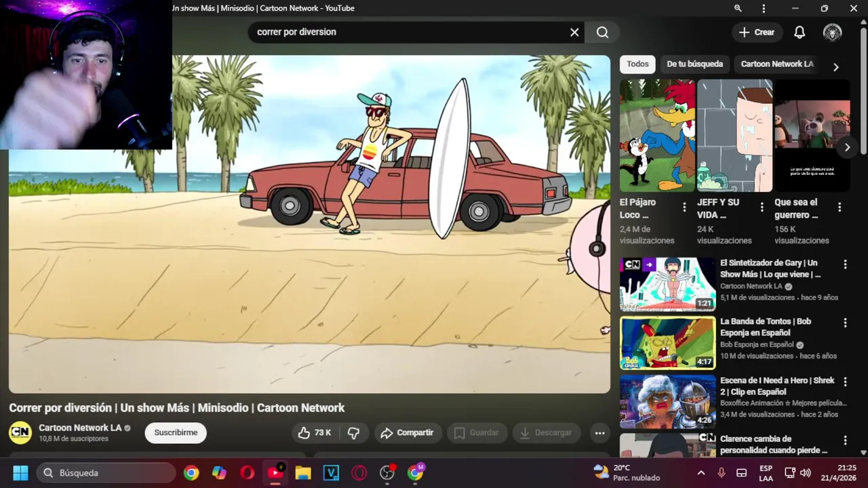Viewport: 868px width, 488px height.
Task: Open 'El Sintetizador de Gary' video title
Action: click(770, 268)
